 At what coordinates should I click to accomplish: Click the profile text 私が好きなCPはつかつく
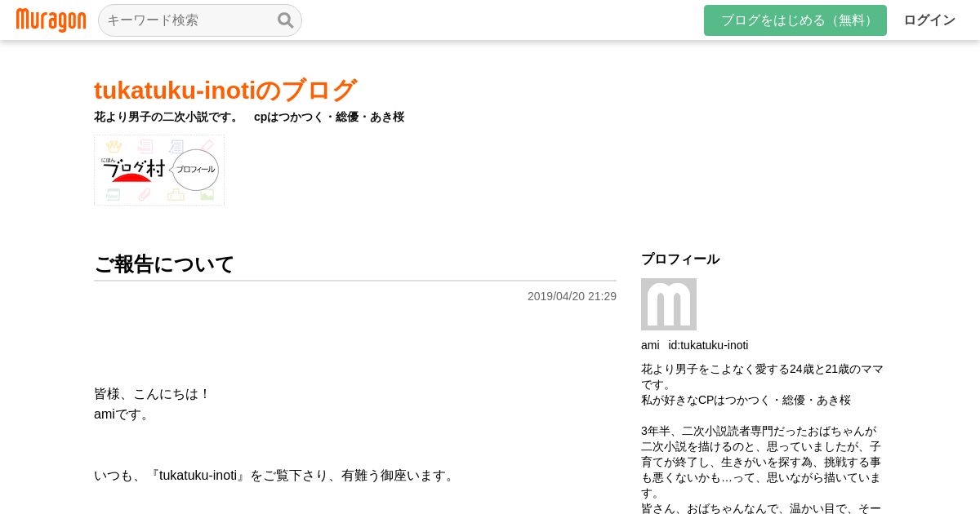click(x=746, y=400)
